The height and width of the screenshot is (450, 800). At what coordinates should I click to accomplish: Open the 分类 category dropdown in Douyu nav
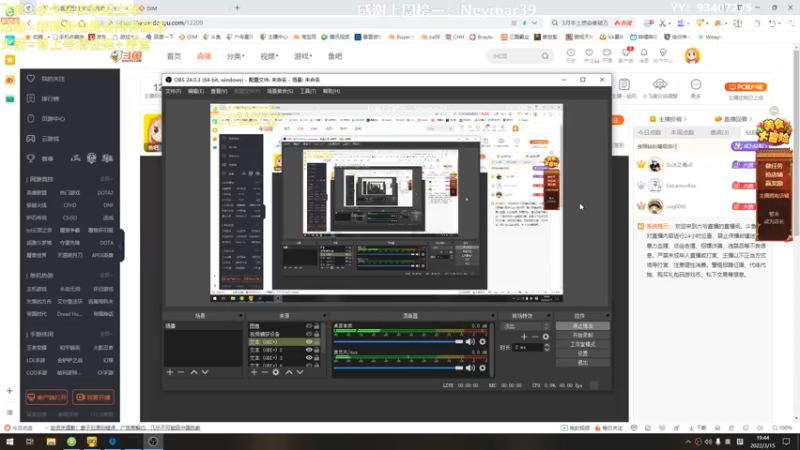point(235,56)
